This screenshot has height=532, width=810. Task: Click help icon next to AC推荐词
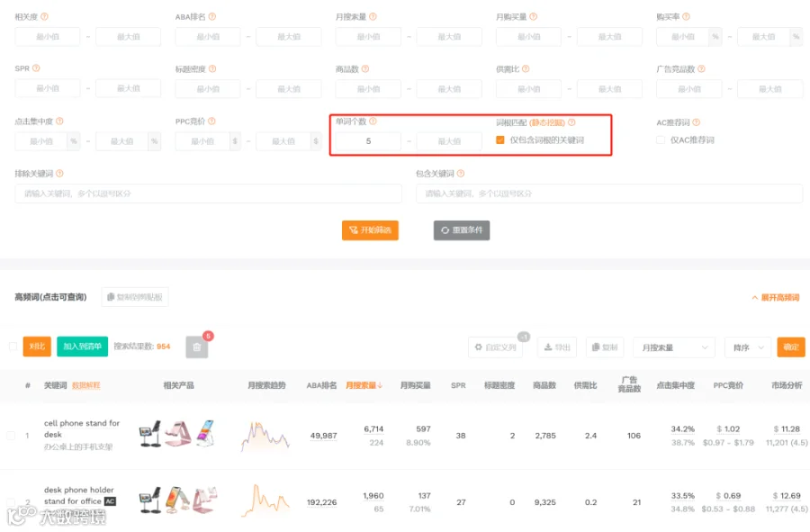(697, 122)
